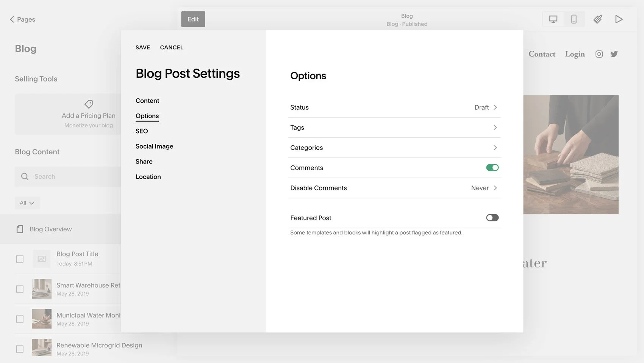Open the Contact link in header
Screen dimensions: 644x363
tap(542, 54)
